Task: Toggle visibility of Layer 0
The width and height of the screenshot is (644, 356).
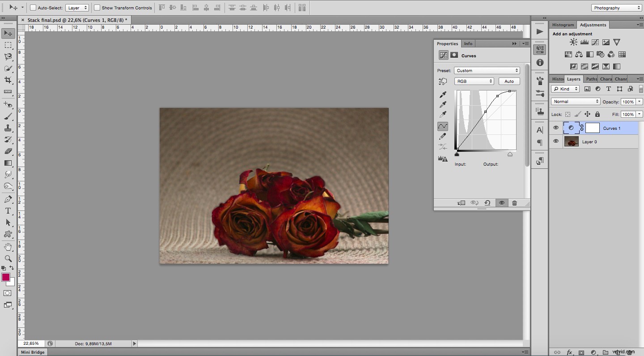Action: point(555,142)
